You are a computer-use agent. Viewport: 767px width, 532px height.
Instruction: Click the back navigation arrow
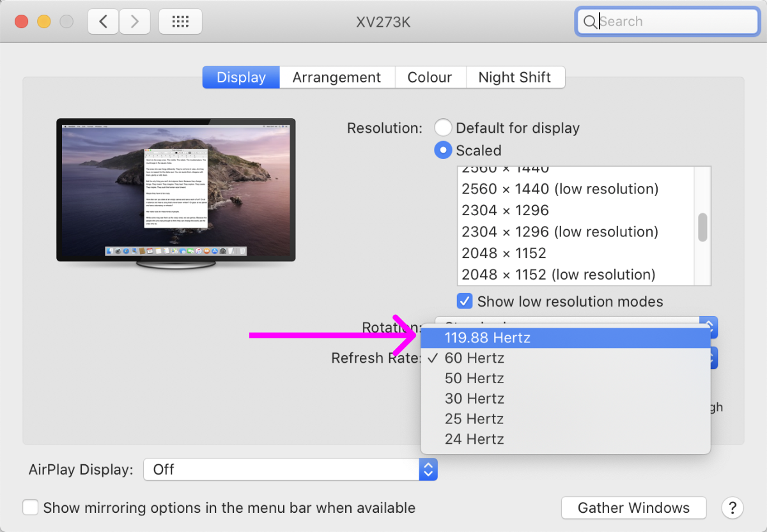click(x=103, y=22)
